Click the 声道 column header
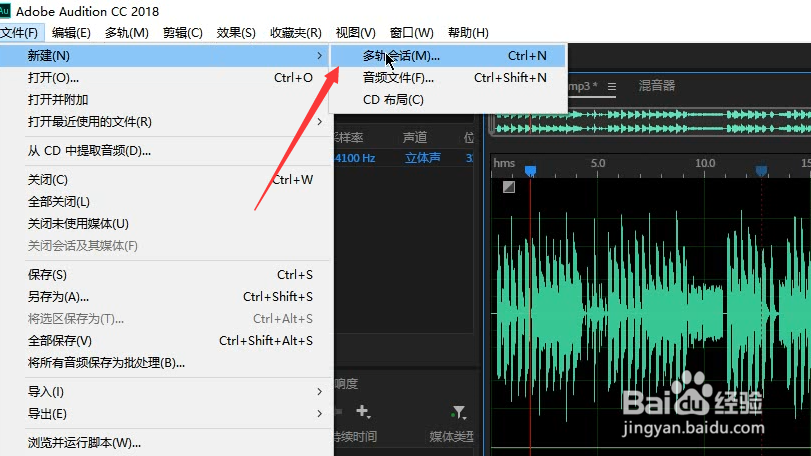 pos(415,138)
